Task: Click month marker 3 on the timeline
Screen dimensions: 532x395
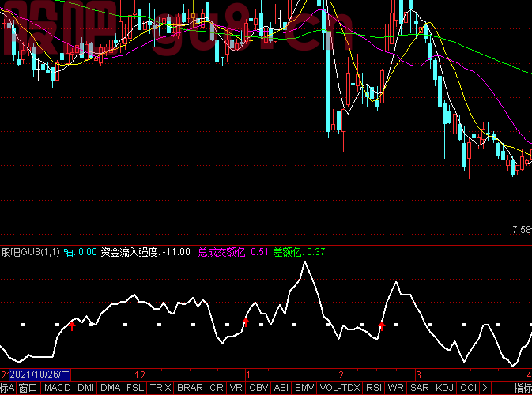Action: tap(418, 375)
